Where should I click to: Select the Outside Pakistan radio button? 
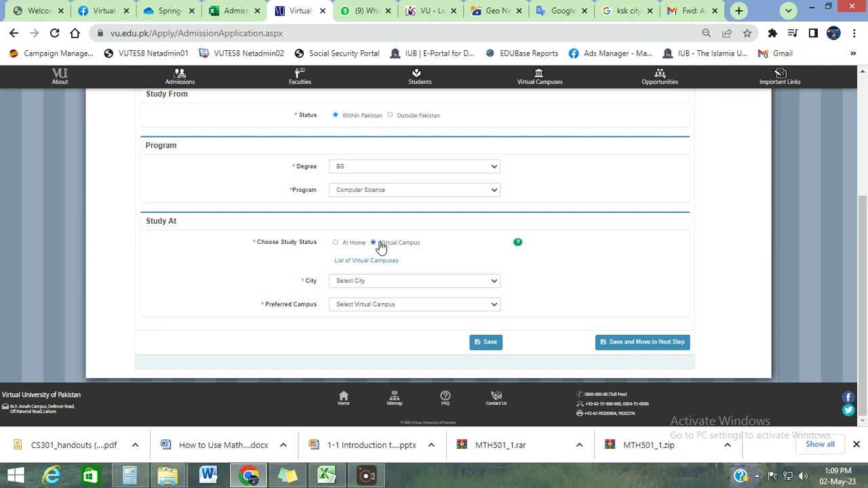coord(390,115)
